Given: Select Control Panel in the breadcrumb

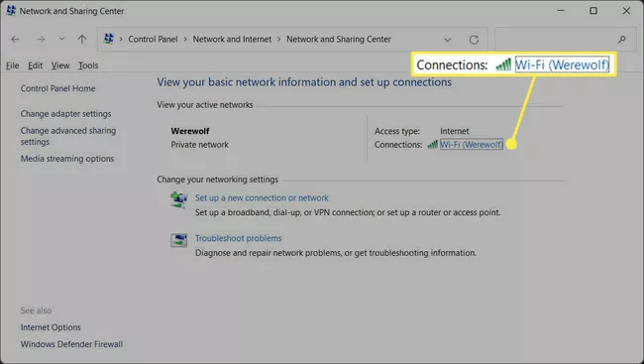Looking at the screenshot, I should pos(153,39).
